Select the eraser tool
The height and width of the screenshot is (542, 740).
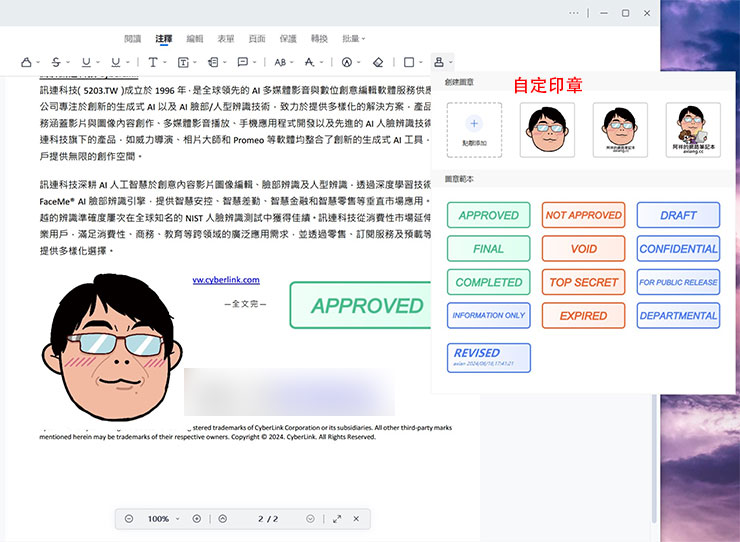tap(378, 62)
